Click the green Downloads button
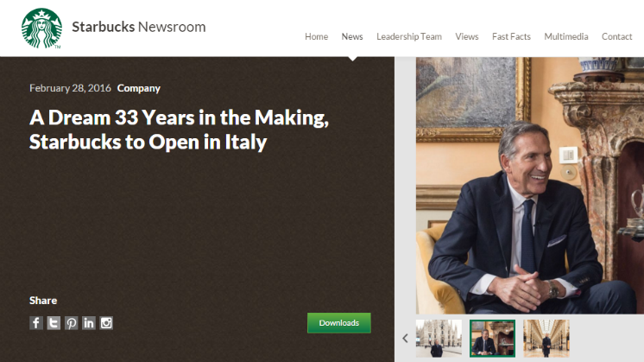Screen dimensions: 644x362 pyautogui.click(x=339, y=323)
